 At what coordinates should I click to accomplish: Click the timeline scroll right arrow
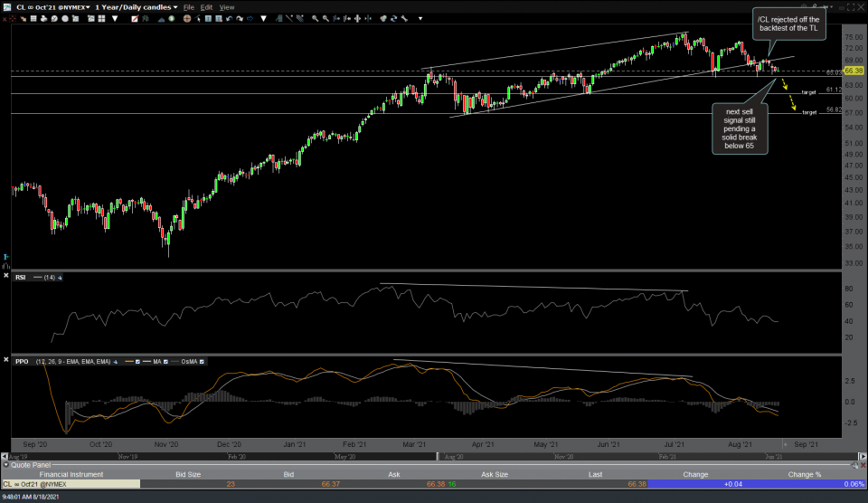(x=863, y=457)
